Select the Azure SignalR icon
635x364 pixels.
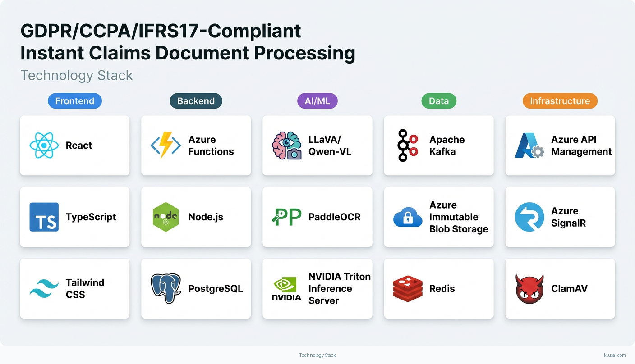529,217
